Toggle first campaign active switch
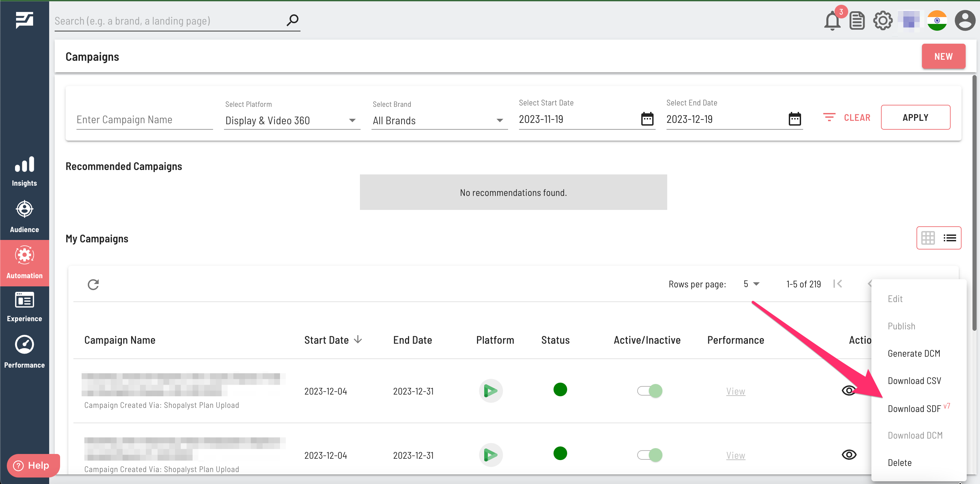This screenshot has width=980, height=484. (x=650, y=391)
